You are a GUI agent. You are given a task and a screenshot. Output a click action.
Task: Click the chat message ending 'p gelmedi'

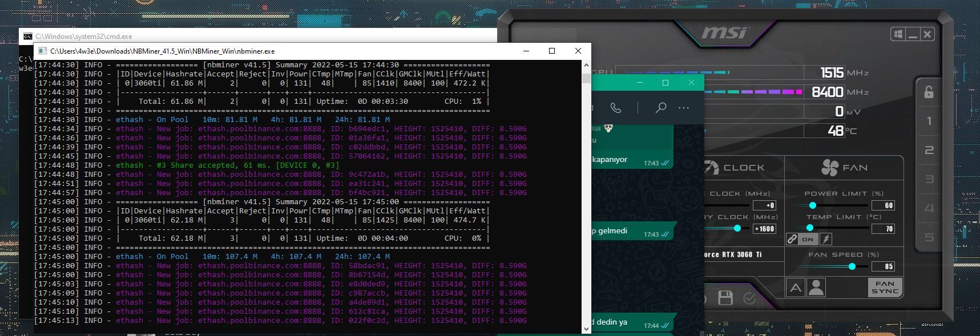(608, 230)
